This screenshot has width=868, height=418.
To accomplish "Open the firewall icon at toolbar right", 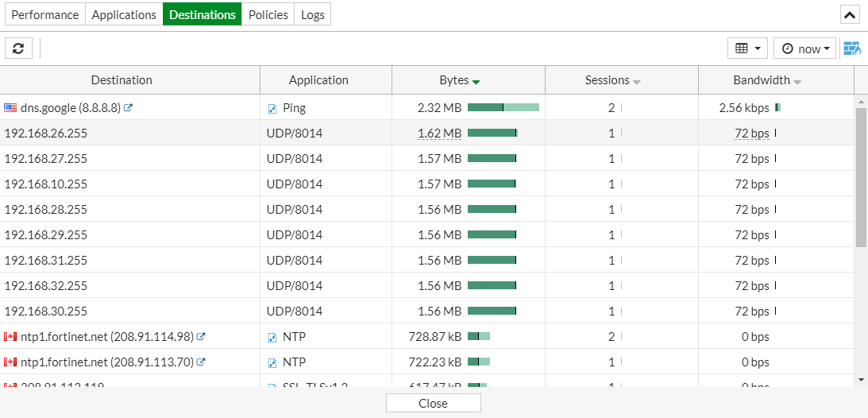I will tap(852, 48).
